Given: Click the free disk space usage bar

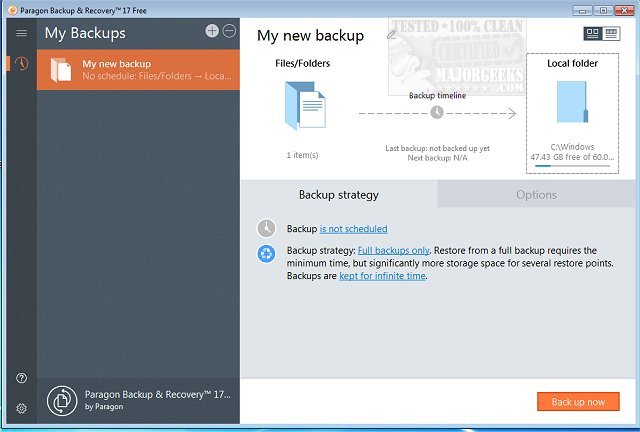Looking at the screenshot, I should click(x=572, y=166).
